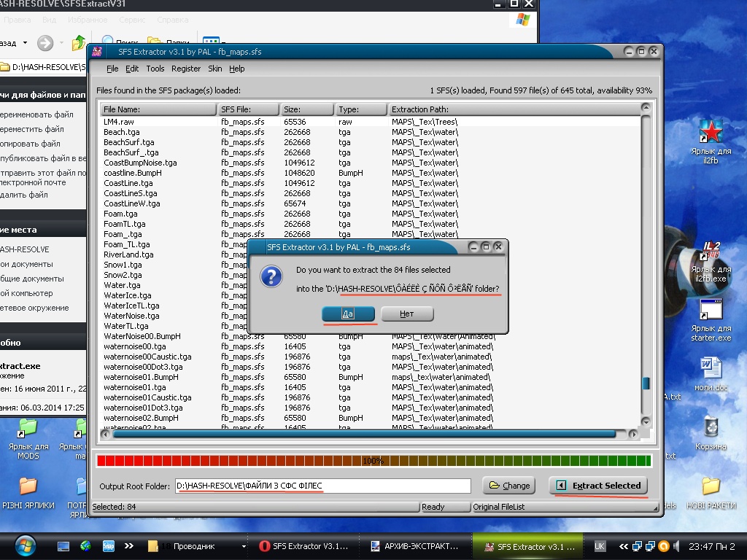747x560 pixels.
Task: Click Explorer's Forward arrow button
Action: pos(45,43)
